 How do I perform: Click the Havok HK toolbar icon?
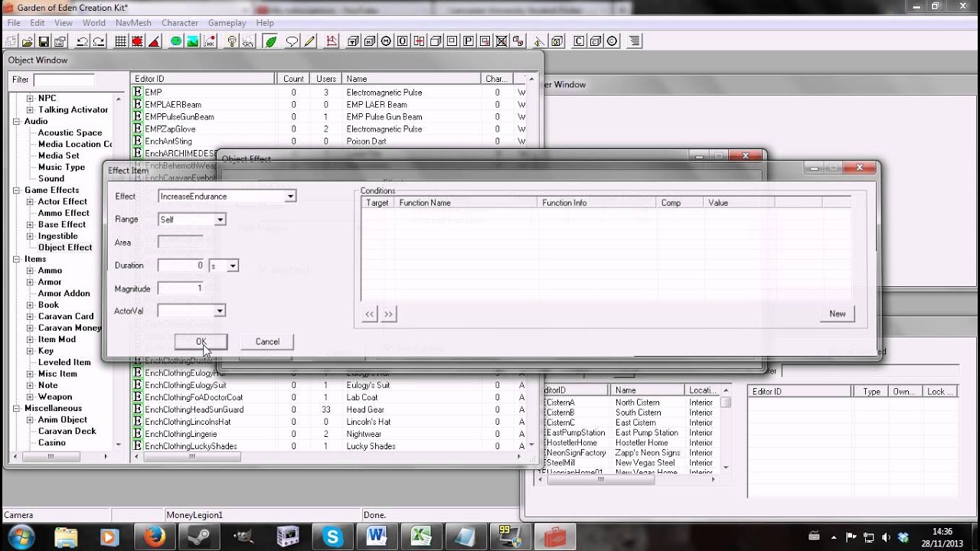pos(209,41)
